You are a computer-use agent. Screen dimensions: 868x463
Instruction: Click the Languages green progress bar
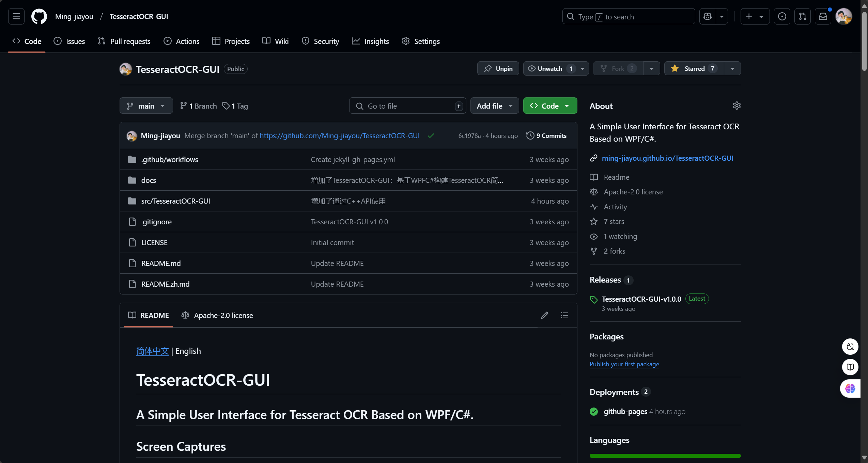point(665,456)
